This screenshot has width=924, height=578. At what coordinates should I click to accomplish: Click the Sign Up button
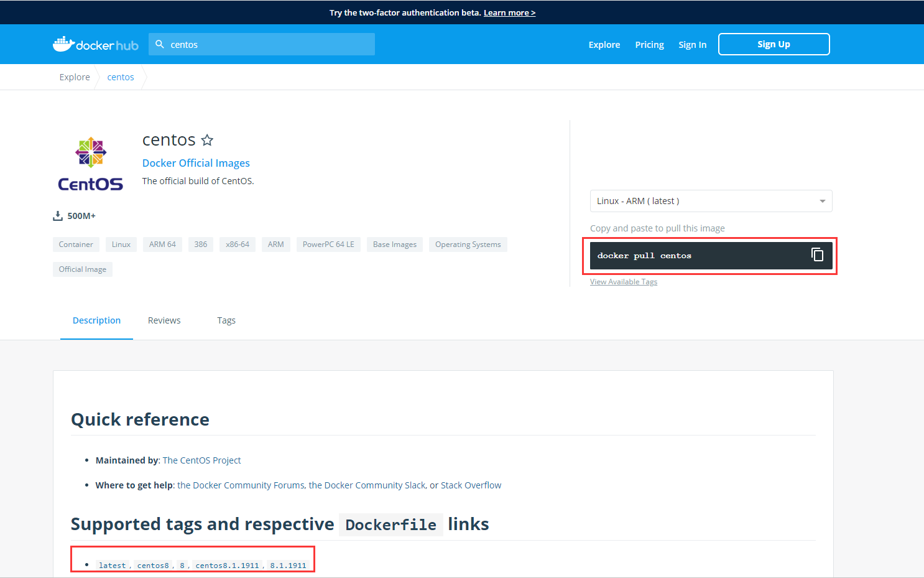774,44
